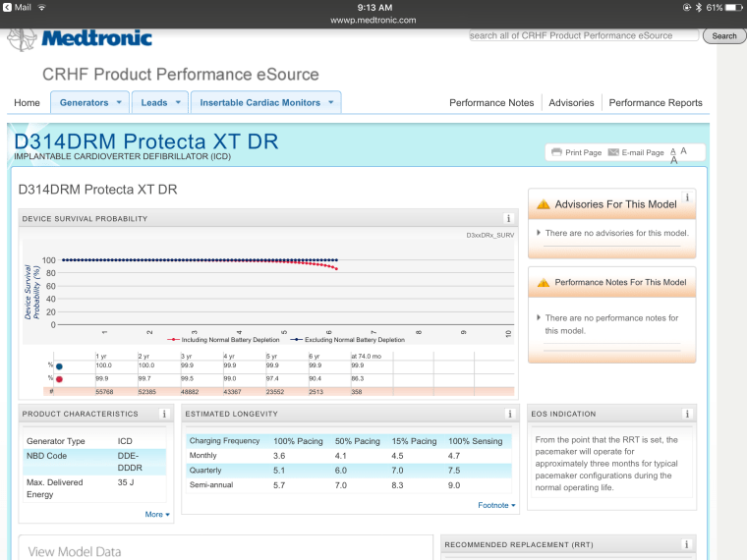Click the '86.3' survival value cell
Image resolution: width=747 pixels, height=560 pixels.
click(x=358, y=378)
